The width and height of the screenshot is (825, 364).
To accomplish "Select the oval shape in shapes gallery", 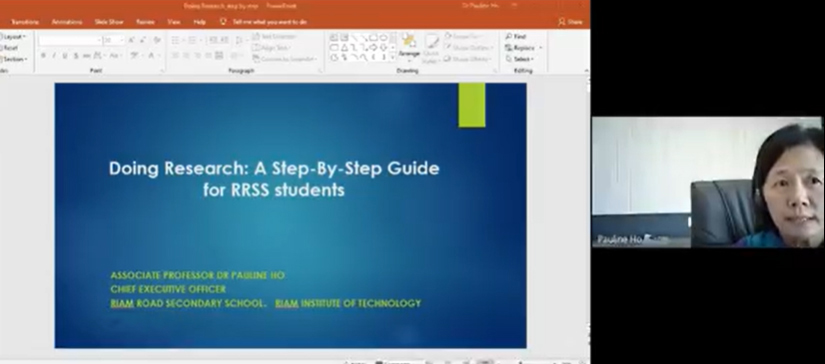I will pyautogui.click(x=384, y=37).
